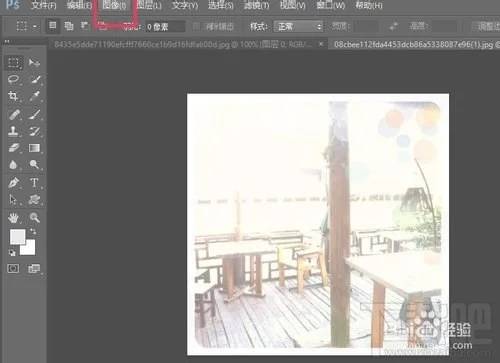Image resolution: width=500 pixels, height=363 pixels.
Task: Open the 图层(L) menu
Action: click(x=149, y=6)
